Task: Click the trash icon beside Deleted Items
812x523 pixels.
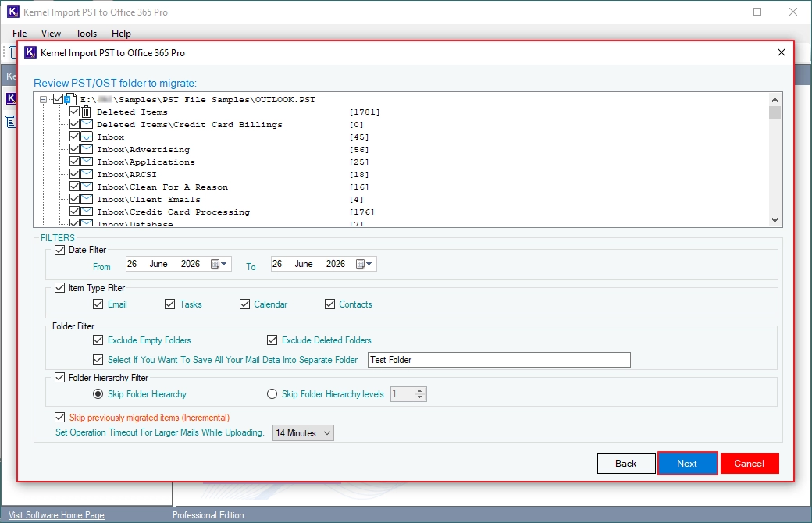Action: (87, 112)
